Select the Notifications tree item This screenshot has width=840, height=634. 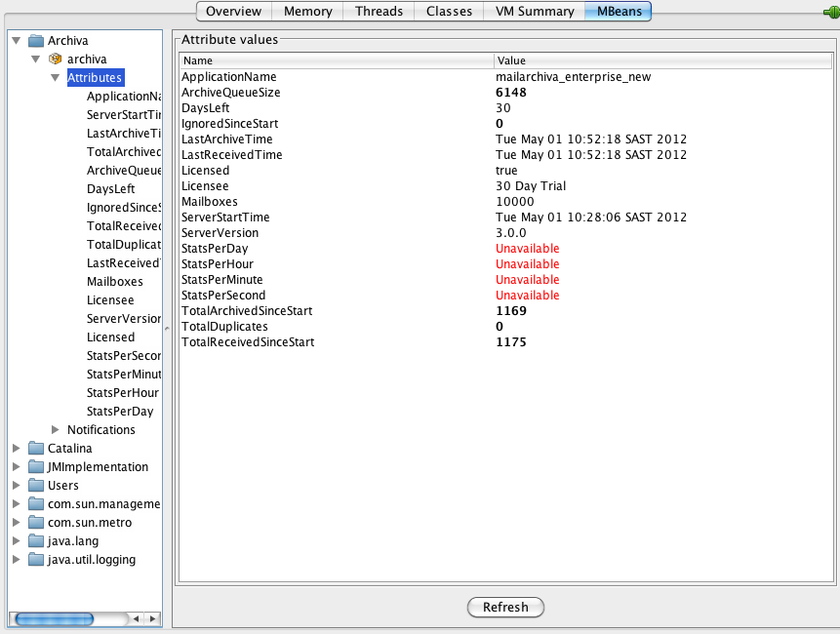(101, 430)
